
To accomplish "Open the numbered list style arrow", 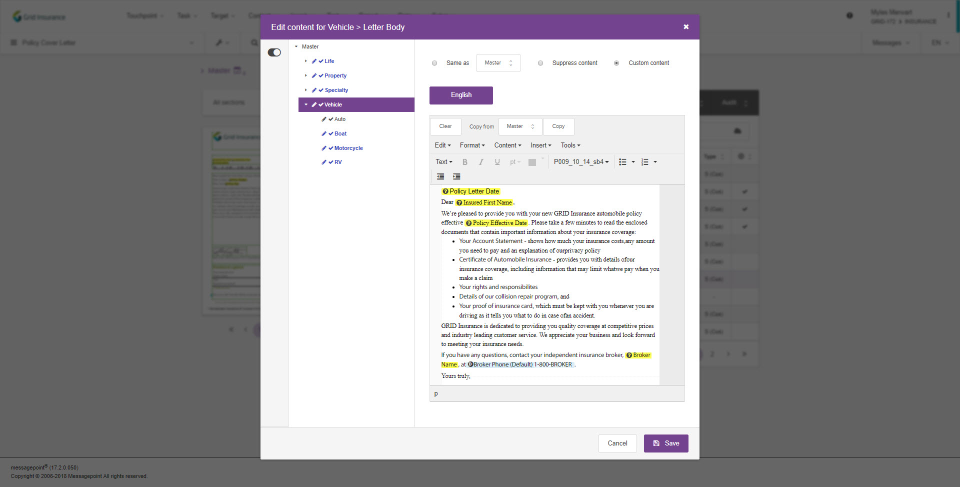I will [655, 162].
